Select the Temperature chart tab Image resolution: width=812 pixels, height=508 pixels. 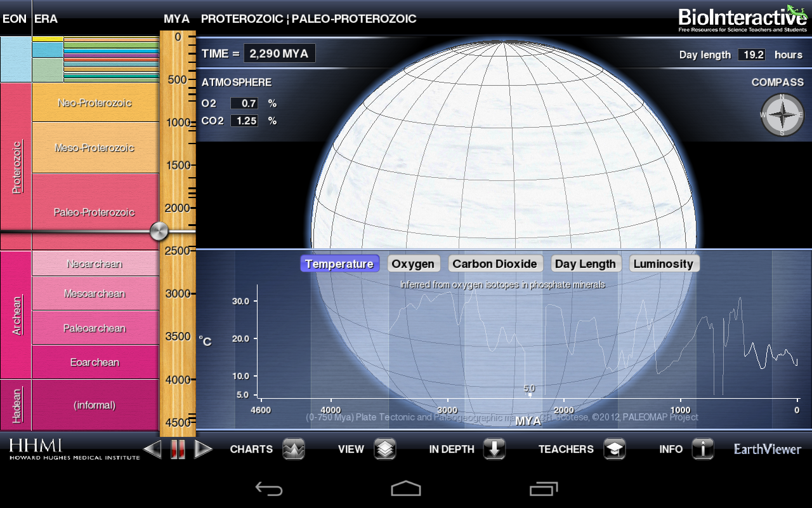click(339, 264)
